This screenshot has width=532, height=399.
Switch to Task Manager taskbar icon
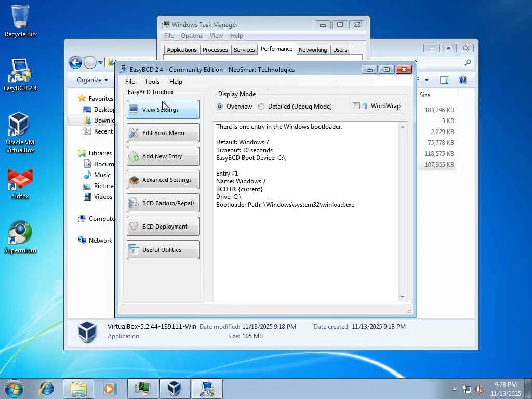142,389
